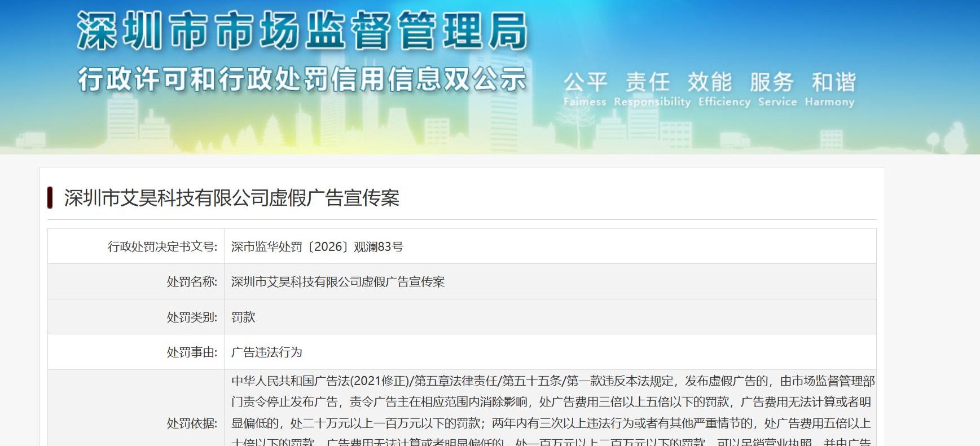Click the 深圳市市场监督管理局 header title
The image size is (980, 446).
tap(302, 30)
